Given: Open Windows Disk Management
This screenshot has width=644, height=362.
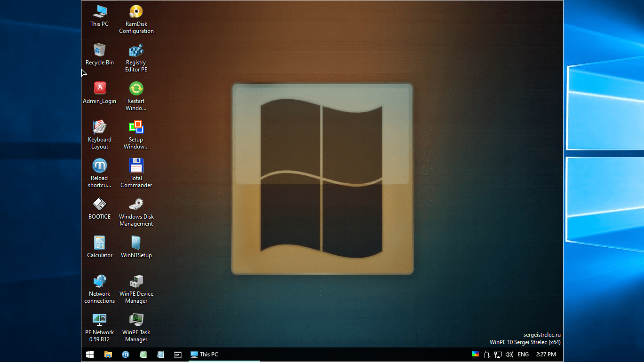Looking at the screenshot, I should [136, 212].
